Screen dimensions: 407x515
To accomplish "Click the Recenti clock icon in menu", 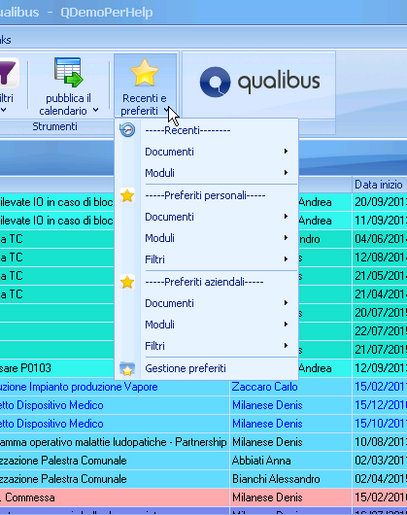I will point(127,130).
